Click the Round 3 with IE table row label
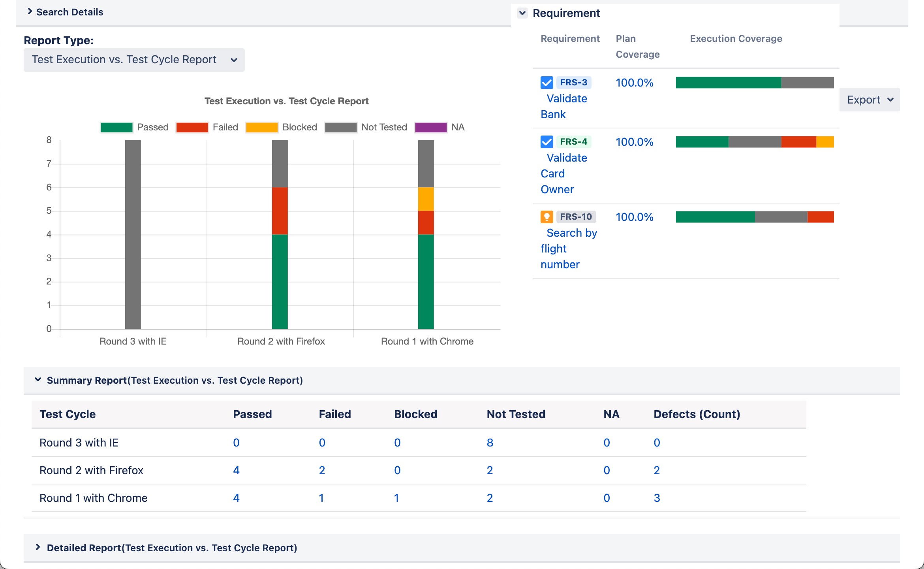Image resolution: width=924 pixels, height=569 pixels. tap(79, 443)
